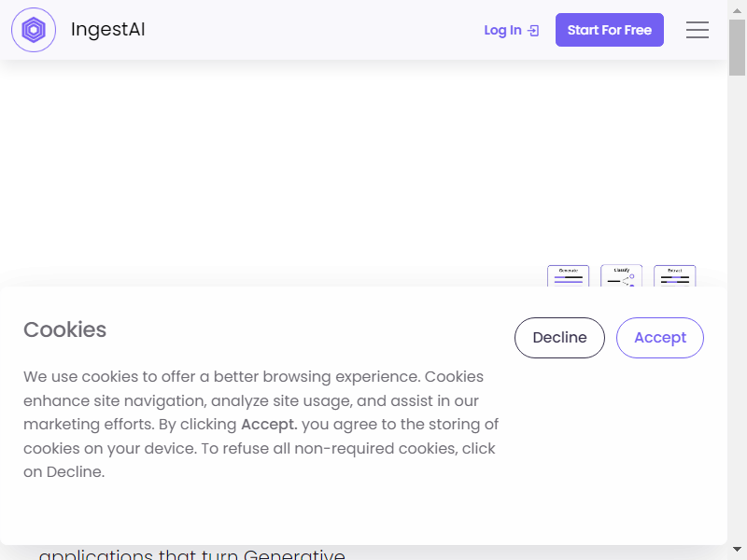This screenshot has height=560, width=747.
Task: Click the scrollbar down arrow
Action: tap(737, 550)
